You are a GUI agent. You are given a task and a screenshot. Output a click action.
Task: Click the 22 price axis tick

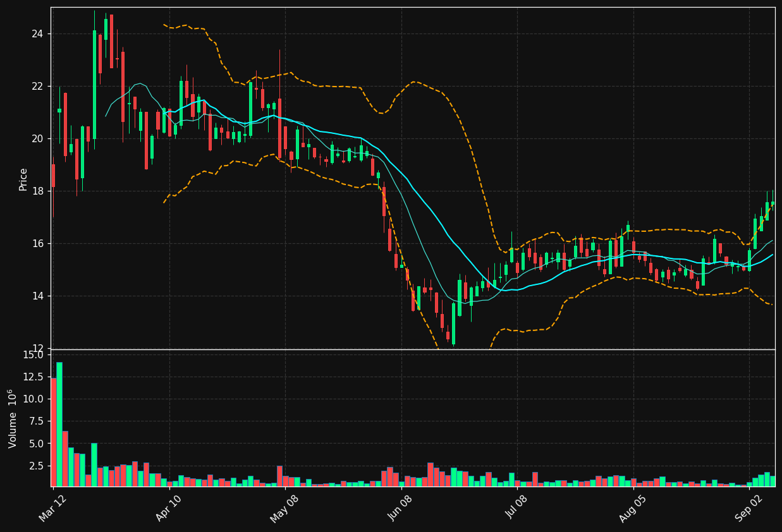click(x=38, y=86)
